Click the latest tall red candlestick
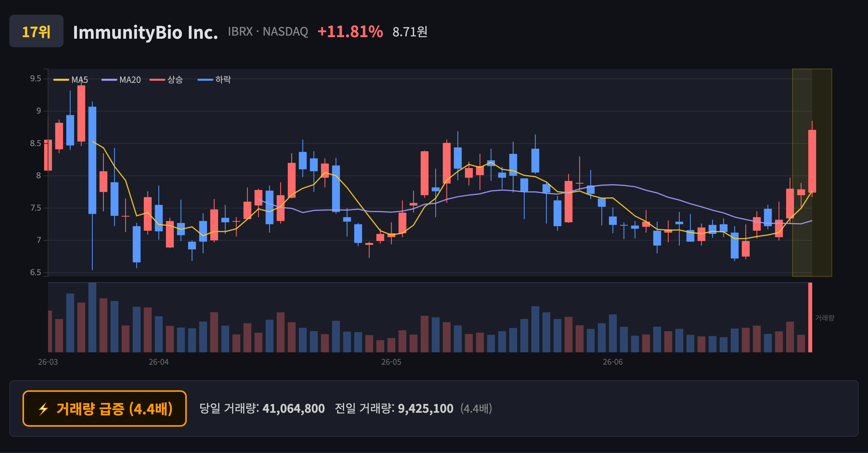The height and width of the screenshot is (453, 868). tap(812, 161)
